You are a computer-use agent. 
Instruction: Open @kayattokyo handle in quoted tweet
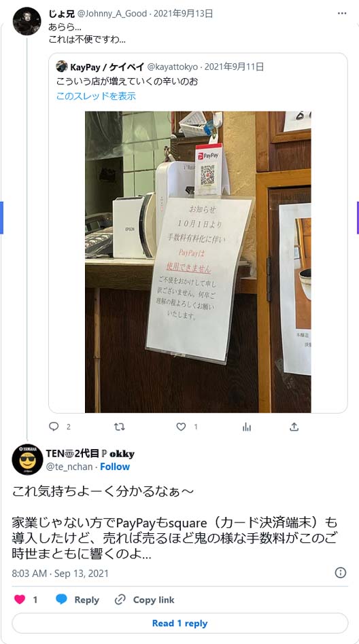pos(172,67)
